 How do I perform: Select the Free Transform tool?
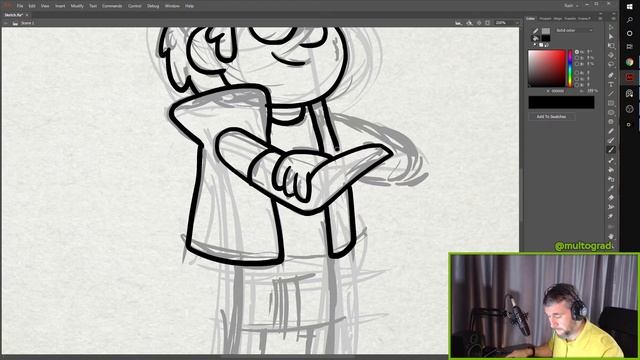click(611, 46)
